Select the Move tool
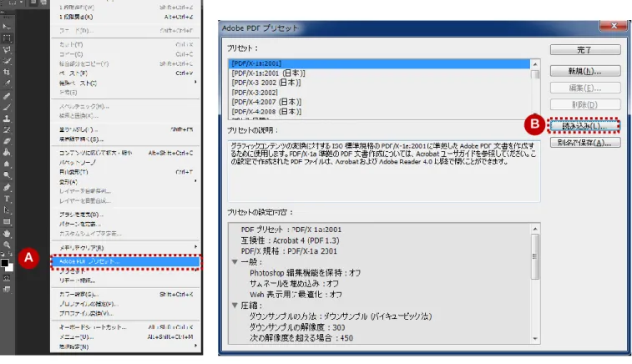The height and width of the screenshot is (364, 632). tap(7, 27)
